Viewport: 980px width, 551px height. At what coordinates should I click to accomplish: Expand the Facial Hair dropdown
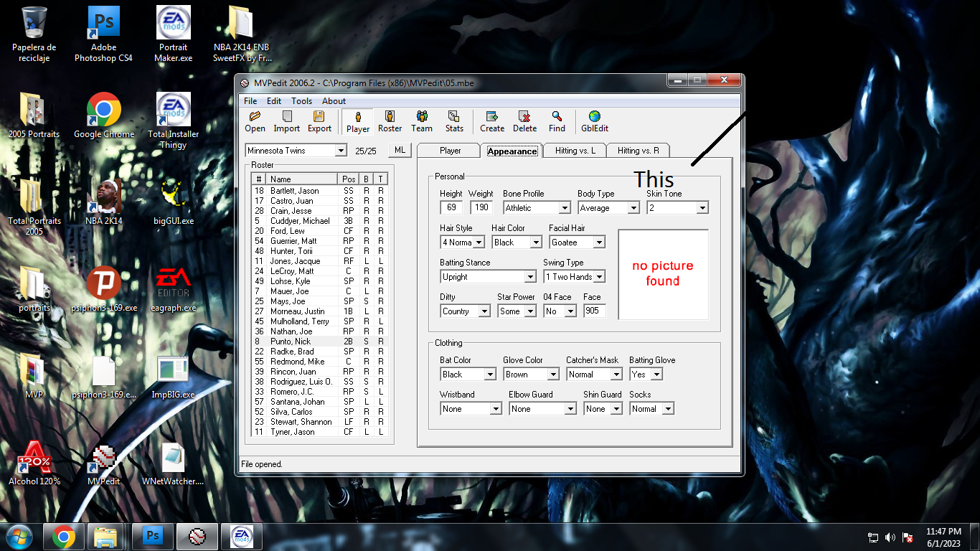coord(599,242)
